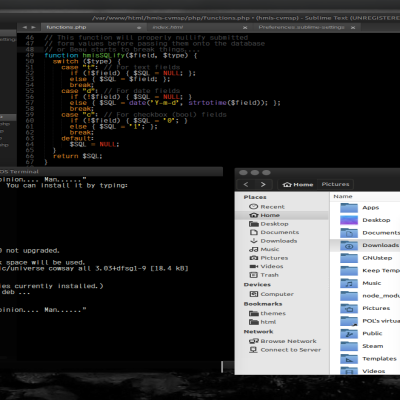Screen dimensions: 400x400
Task: Open Desktop in the Places sidebar
Action: click(268, 224)
